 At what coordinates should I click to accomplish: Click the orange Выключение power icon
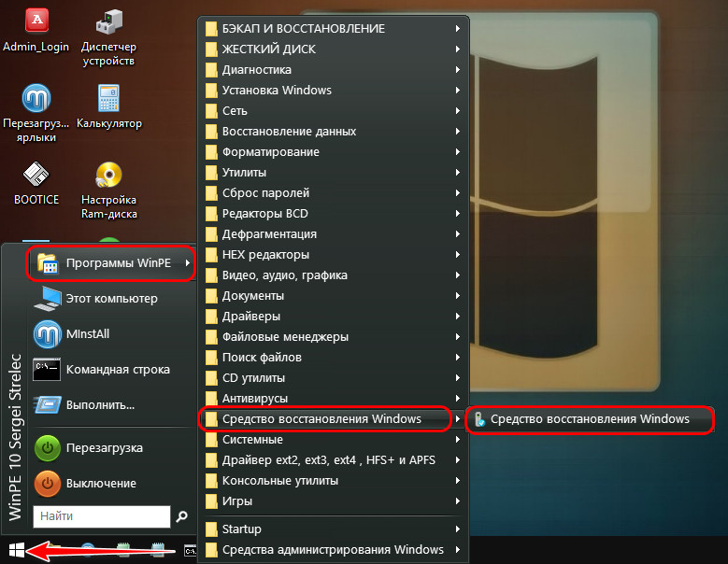click(48, 484)
